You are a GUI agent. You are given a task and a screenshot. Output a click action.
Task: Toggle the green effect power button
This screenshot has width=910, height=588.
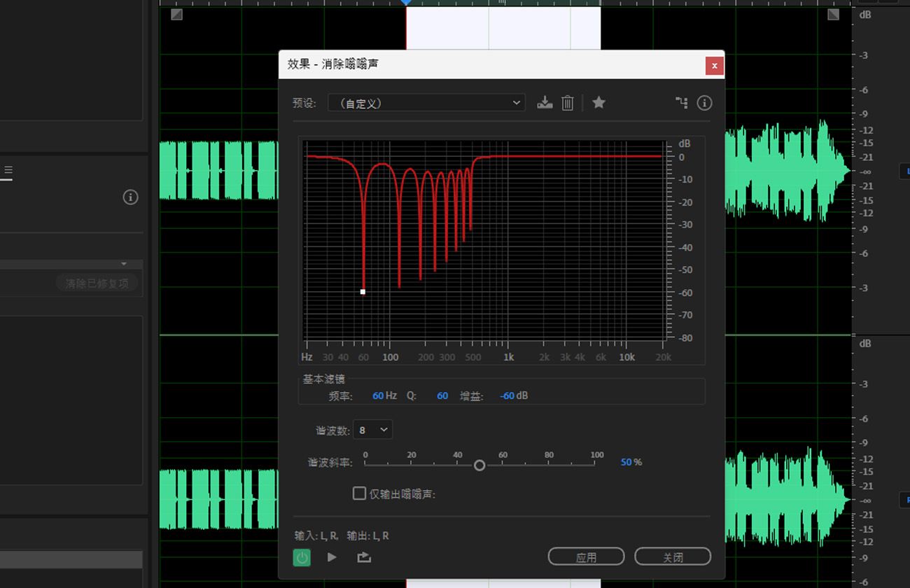[x=302, y=557]
